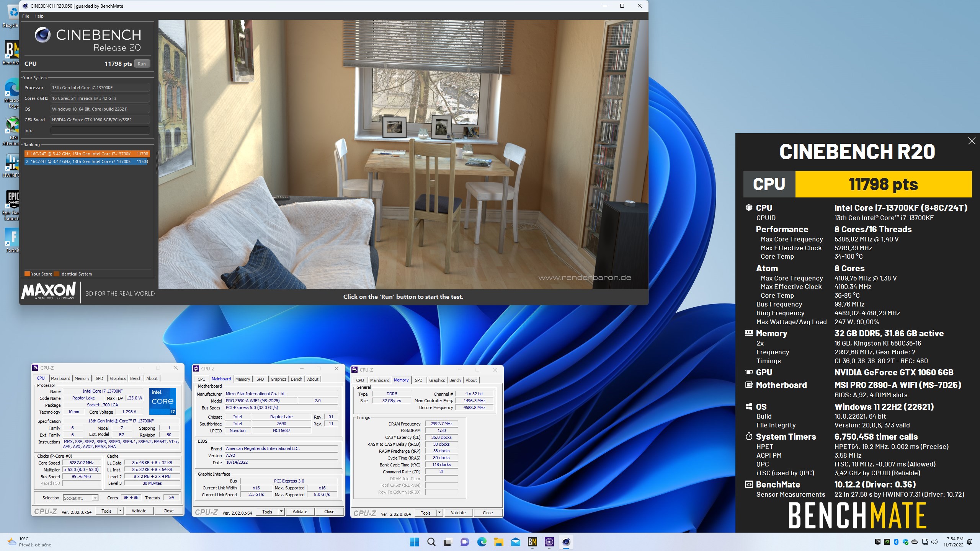Open the clock showing 7:54 PM
The height and width of the screenshot is (551, 980).
953,542
